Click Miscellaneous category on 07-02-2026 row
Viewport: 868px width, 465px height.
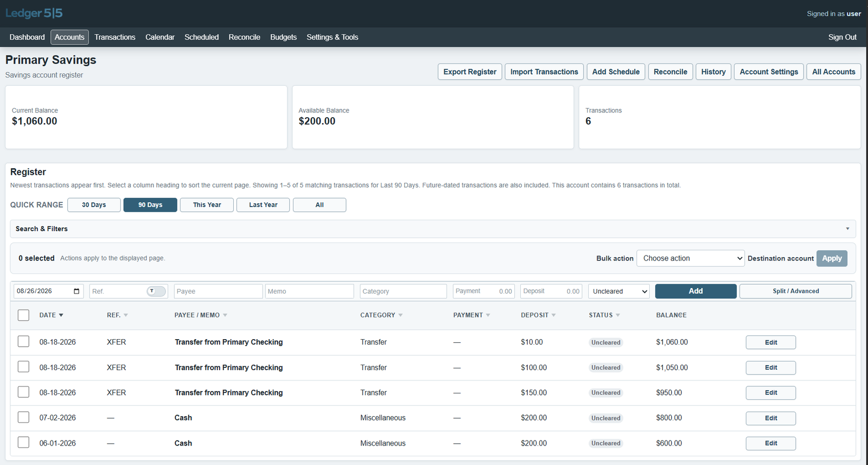383,418
